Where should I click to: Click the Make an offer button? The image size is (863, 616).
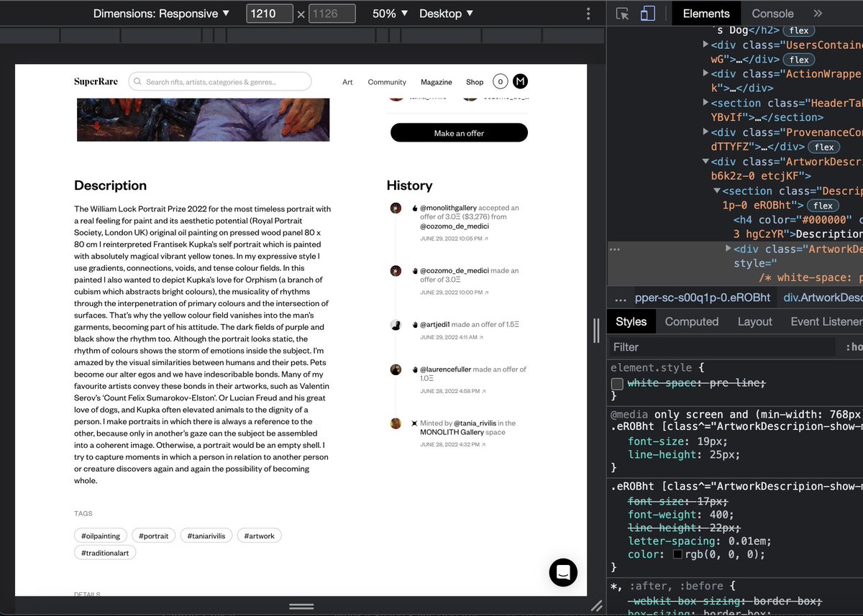(x=459, y=133)
